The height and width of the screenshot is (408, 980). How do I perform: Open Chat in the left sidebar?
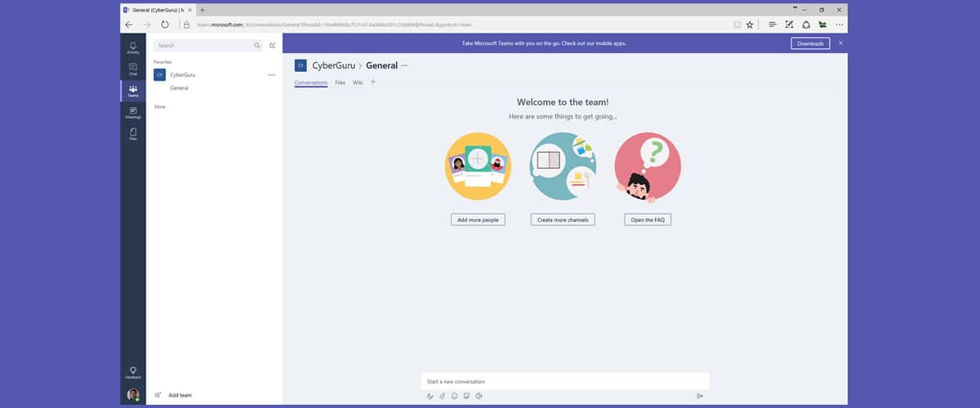133,69
